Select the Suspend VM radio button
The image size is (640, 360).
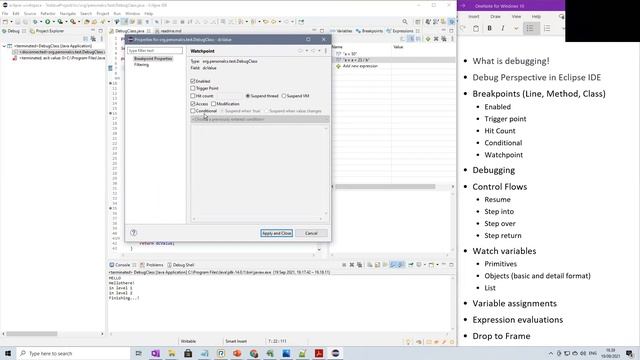284,96
